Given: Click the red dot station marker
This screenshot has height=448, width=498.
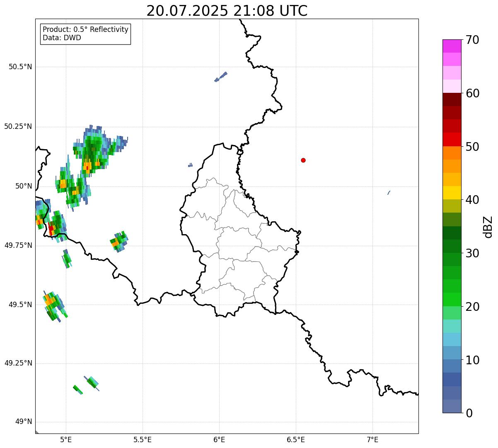Looking at the screenshot, I should point(303,160).
